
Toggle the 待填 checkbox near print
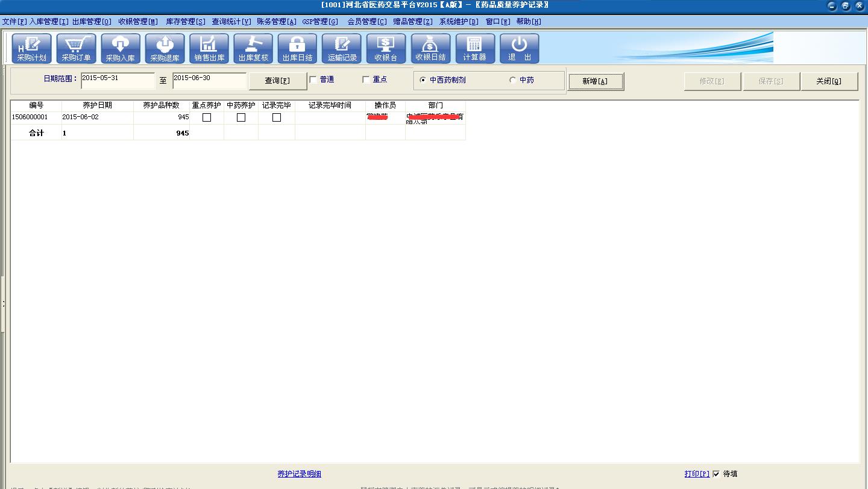tap(716, 474)
